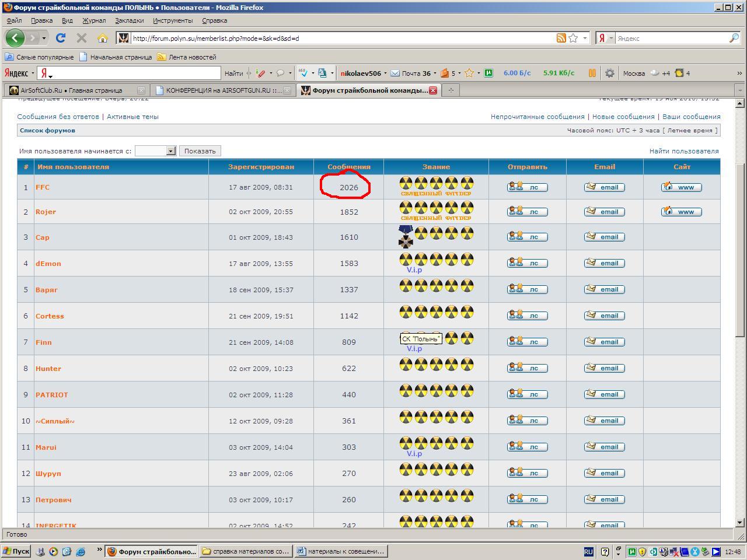
Task: Click the www site button for FFC
Action: pos(681,187)
